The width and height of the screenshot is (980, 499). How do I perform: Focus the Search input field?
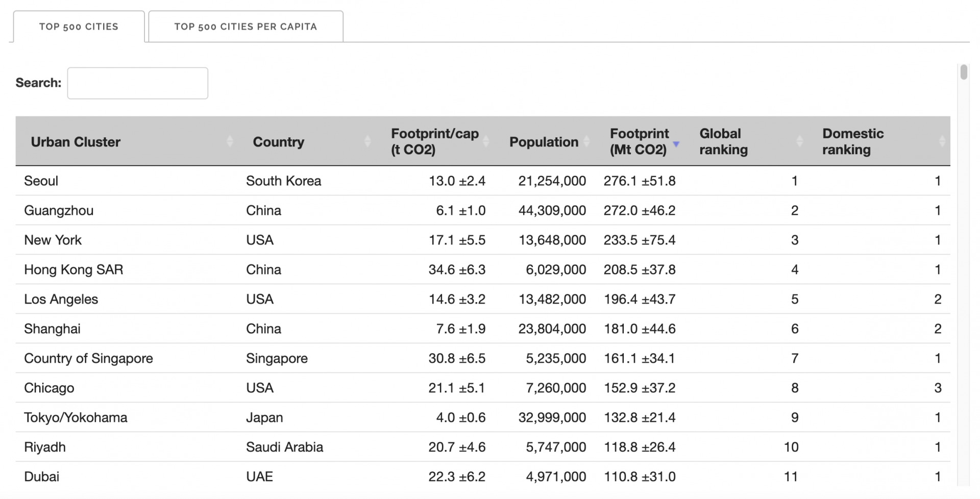pyautogui.click(x=137, y=83)
